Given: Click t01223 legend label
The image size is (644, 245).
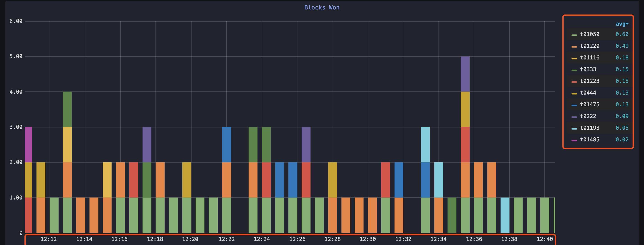Looking at the screenshot, I should pos(589,81).
